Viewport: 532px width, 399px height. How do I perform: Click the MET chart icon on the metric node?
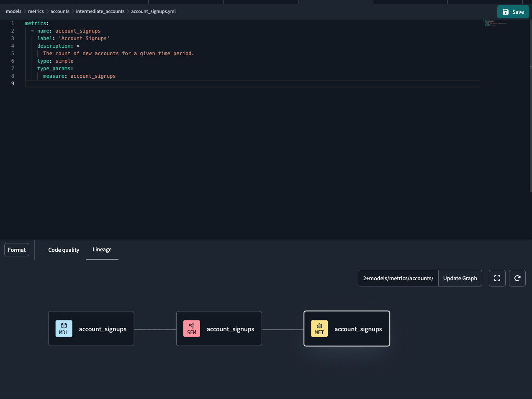[319, 328]
